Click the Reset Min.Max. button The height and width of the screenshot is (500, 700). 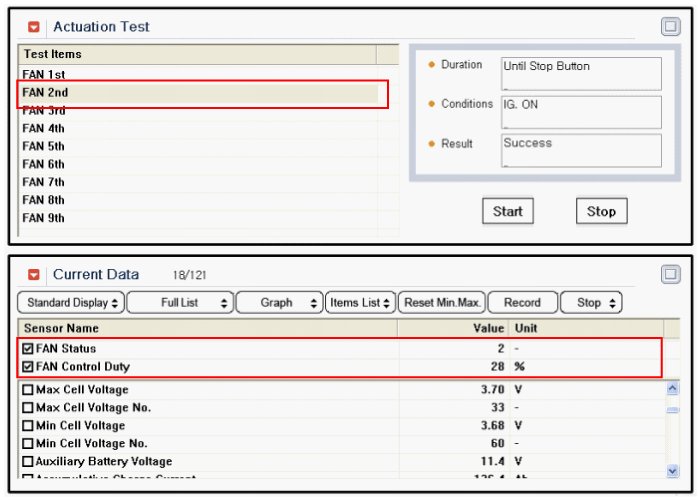pos(441,303)
